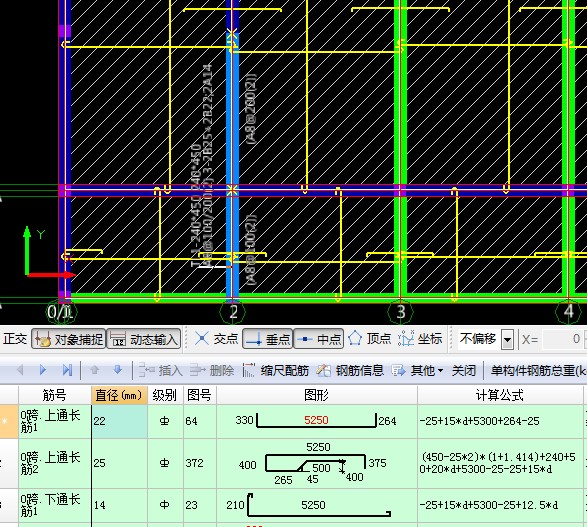Click 插入 insert row button
Viewport: 587px width, 527px height.
point(160,371)
